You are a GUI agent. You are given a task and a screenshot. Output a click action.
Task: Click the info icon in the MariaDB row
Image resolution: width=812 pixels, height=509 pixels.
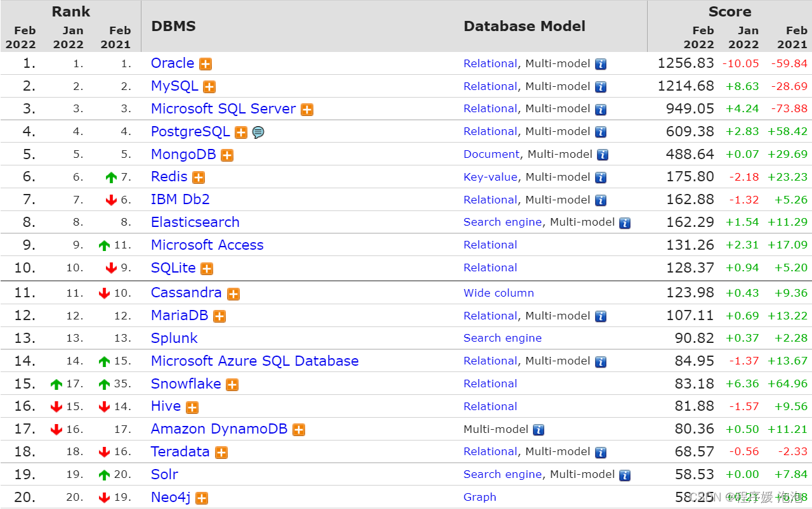[601, 316]
